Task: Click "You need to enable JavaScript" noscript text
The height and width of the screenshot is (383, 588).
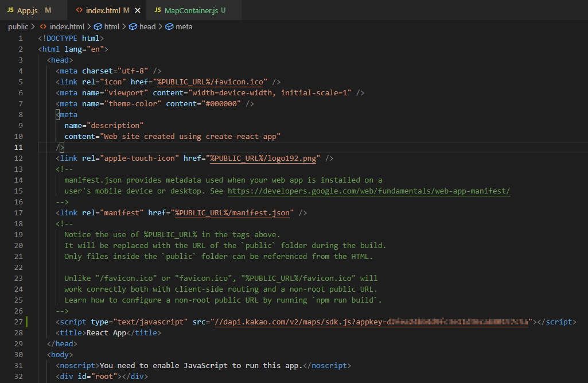Action: point(201,365)
